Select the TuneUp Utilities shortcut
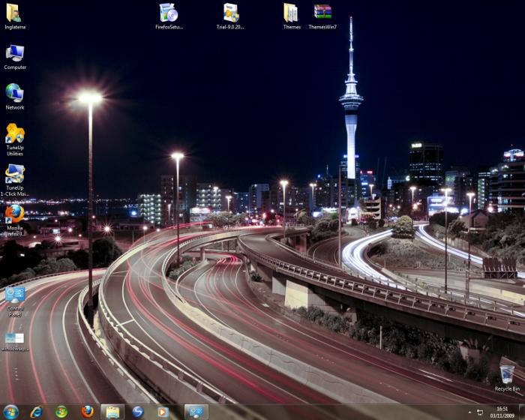The height and width of the screenshot is (420, 525). (15, 134)
